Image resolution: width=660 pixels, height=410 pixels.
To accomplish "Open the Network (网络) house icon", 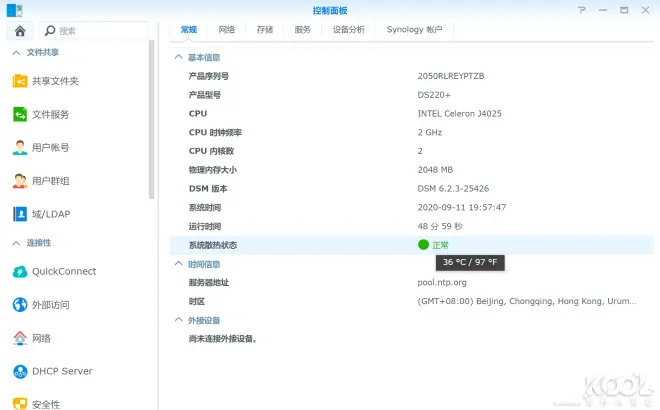I will tap(20, 338).
